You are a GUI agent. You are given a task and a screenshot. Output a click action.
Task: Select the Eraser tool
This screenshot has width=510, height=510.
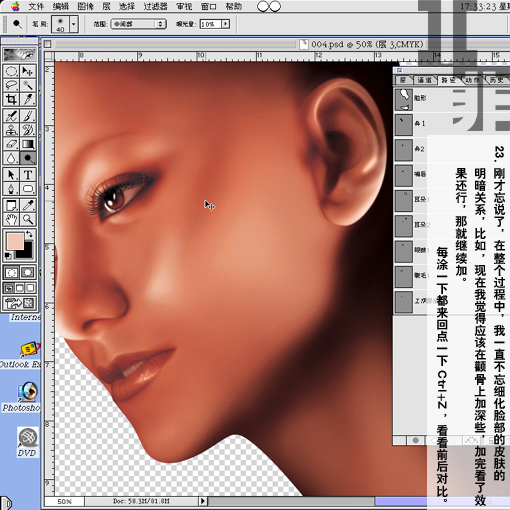coord(11,144)
